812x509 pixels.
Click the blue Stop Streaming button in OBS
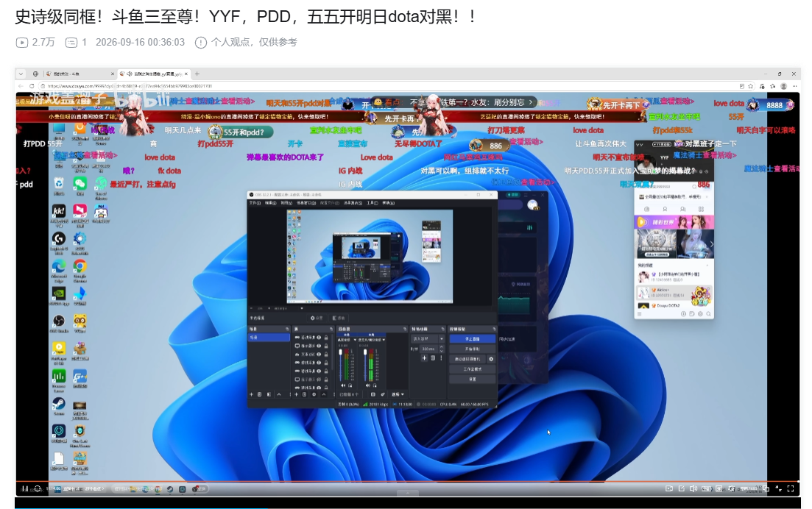pos(473,339)
